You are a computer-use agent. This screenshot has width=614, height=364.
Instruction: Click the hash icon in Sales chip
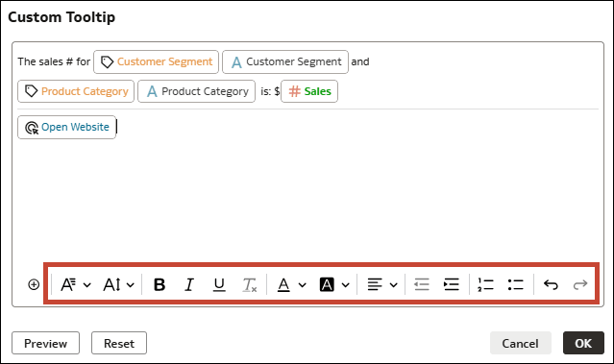(x=294, y=91)
